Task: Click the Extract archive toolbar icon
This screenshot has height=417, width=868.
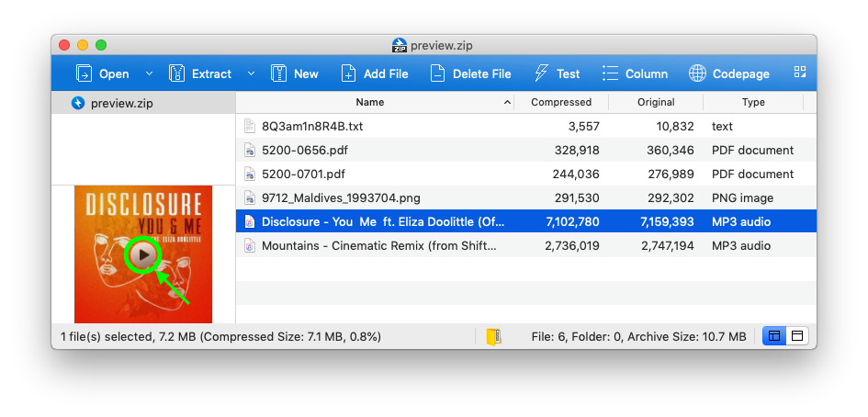Action: tap(177, 73)
